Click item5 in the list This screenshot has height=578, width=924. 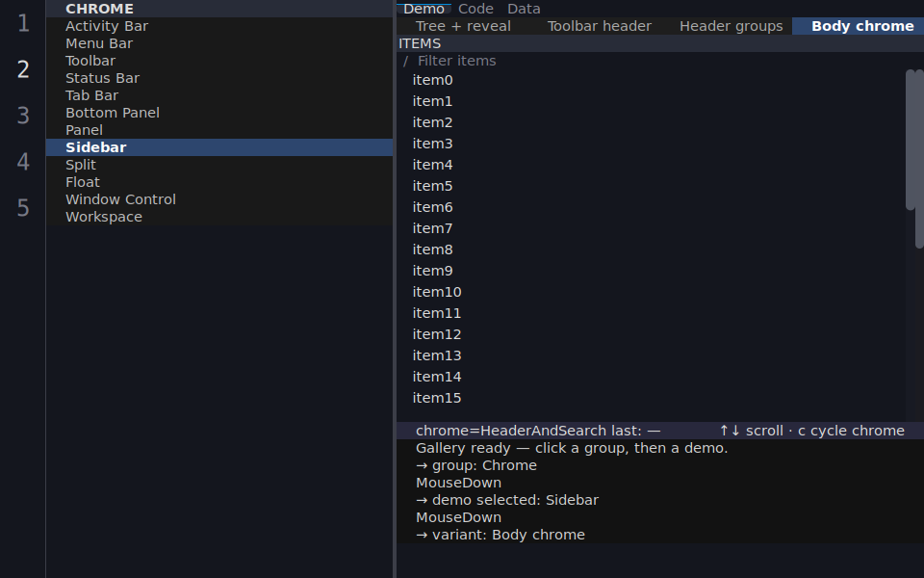(x=652, y=186)
